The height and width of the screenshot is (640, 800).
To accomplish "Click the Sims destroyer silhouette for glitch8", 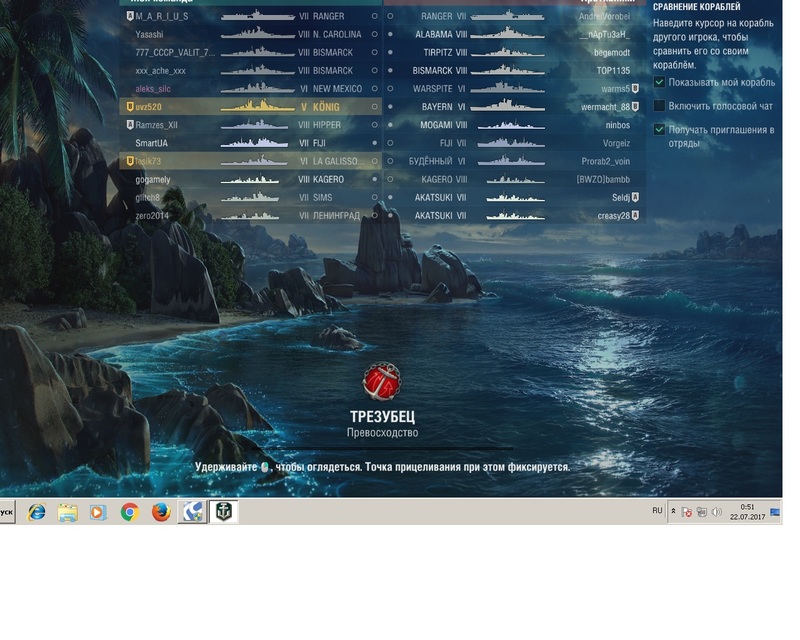I will point(250,197).
